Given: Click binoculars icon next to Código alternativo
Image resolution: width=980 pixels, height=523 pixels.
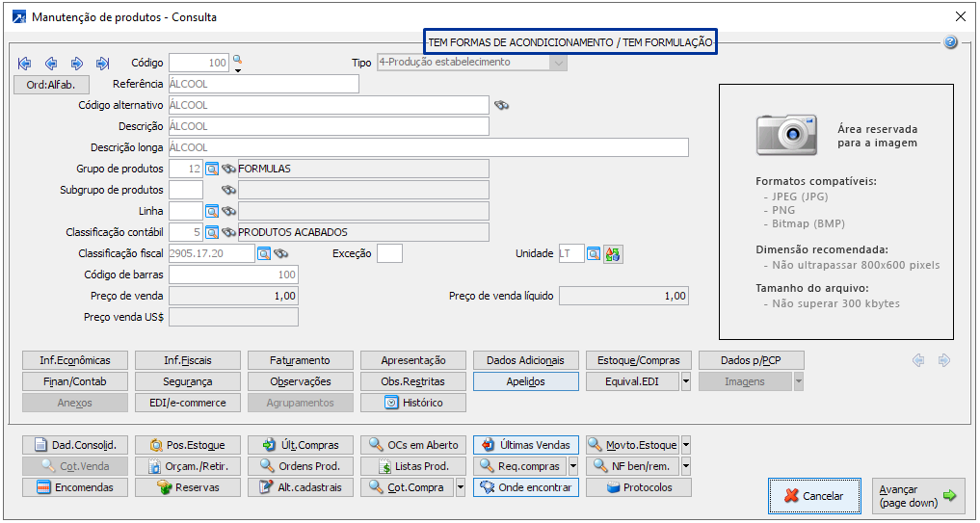Looking at the screenshot, I should (502, 105).
